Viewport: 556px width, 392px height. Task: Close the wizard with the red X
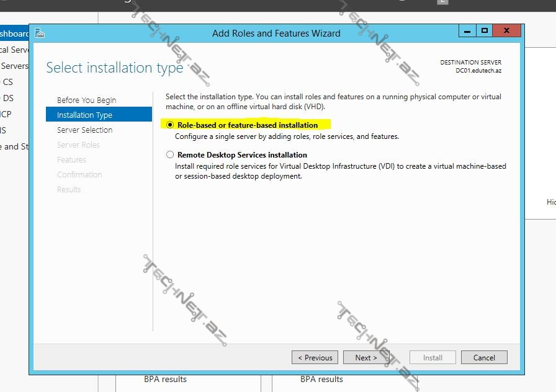507,31
